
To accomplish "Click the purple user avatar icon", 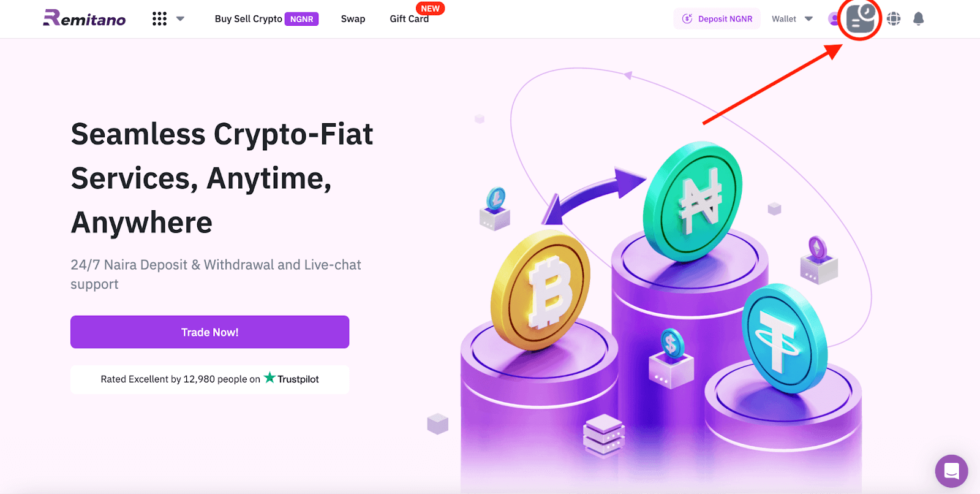I will pyautogui.click(x=834, y=19).
